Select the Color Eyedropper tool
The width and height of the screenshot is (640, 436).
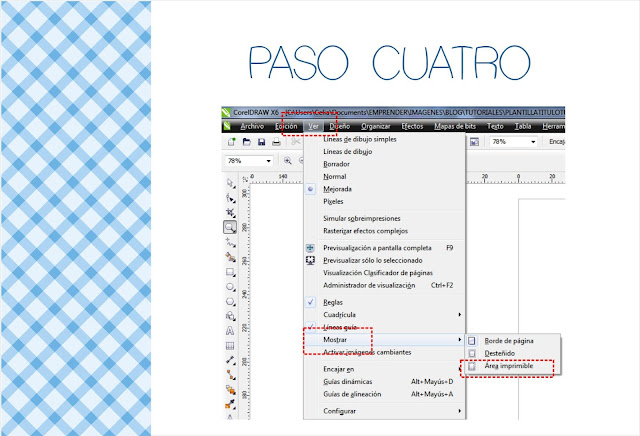coord(230,404)
